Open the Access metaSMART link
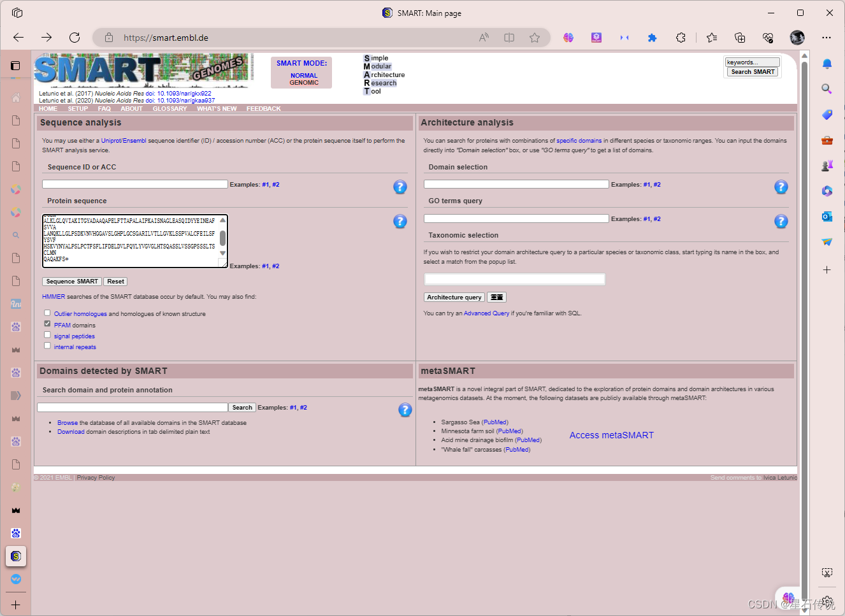The width and height of the screenshot is (845, 616). (x=611, y=435)
